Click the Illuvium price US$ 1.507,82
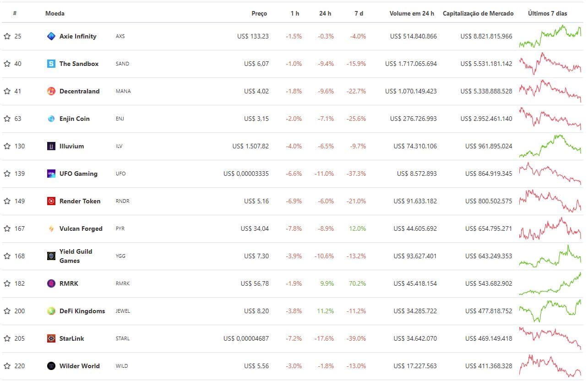 250,146
